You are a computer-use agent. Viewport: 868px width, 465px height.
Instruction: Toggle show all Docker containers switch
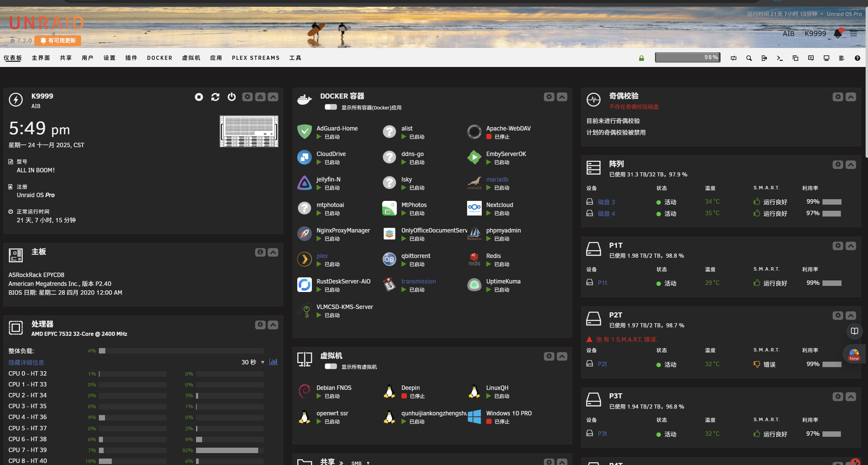pos(331,107)
